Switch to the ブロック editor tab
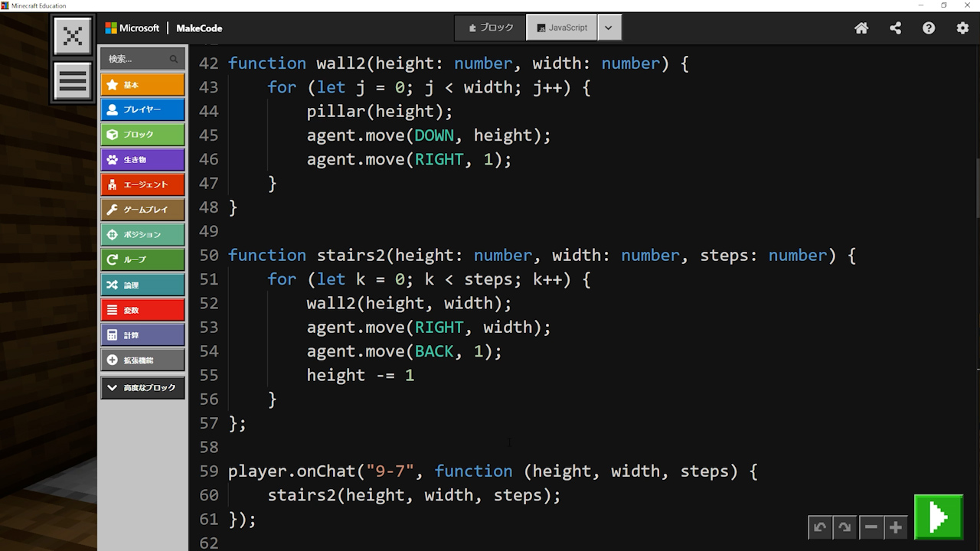 pyautogui.click(x=491, y=28)
